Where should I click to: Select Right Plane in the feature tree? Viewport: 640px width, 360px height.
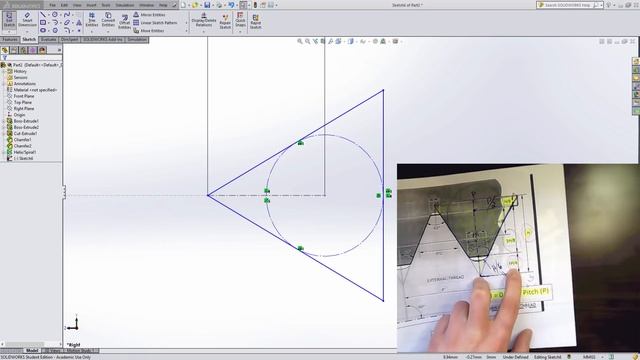click(x=23, y=109)
